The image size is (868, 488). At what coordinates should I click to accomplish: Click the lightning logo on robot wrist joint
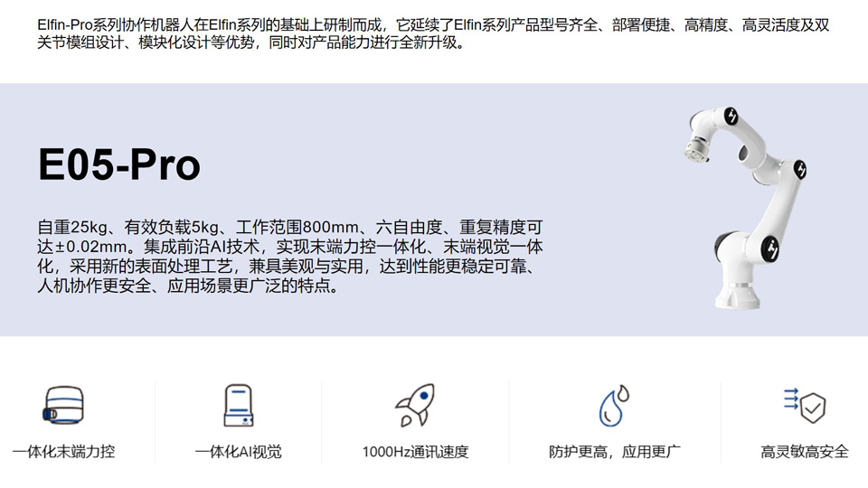[731, 117]
